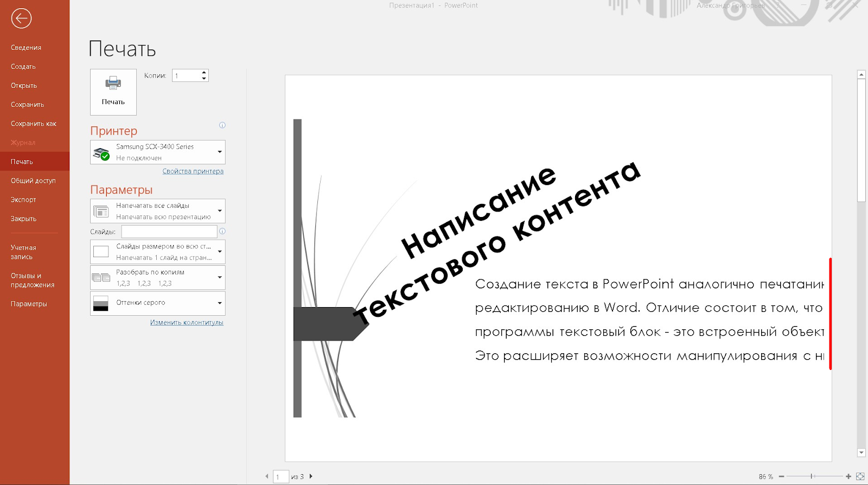Open Сохранить как menu item
The image size is (868, 485).
pos(34,124)
